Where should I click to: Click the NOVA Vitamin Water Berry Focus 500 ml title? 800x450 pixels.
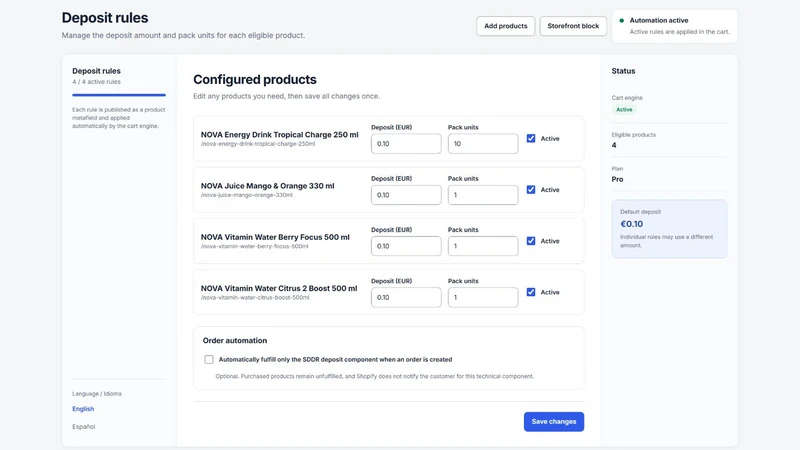[275, 237]
